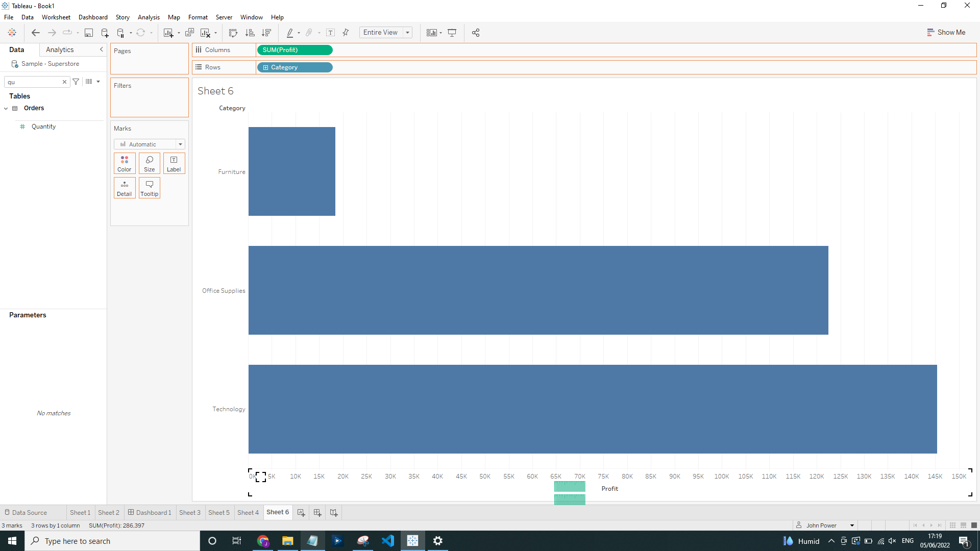Click the Tooltip marks card
This screenshot has width=980, height=551.
point(150,188)
